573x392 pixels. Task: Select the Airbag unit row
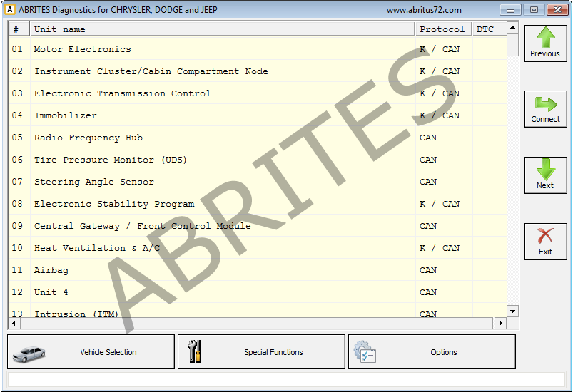[x=258, y=269]
